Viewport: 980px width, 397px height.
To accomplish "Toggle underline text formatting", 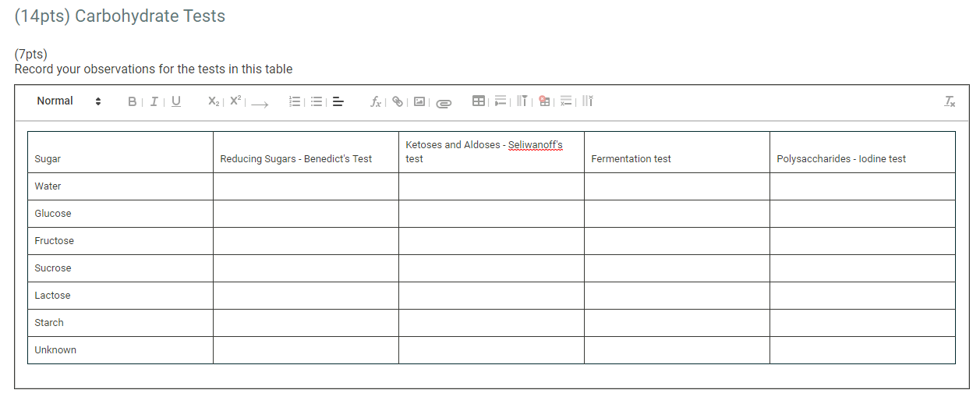I will click(x=176, y=101).
